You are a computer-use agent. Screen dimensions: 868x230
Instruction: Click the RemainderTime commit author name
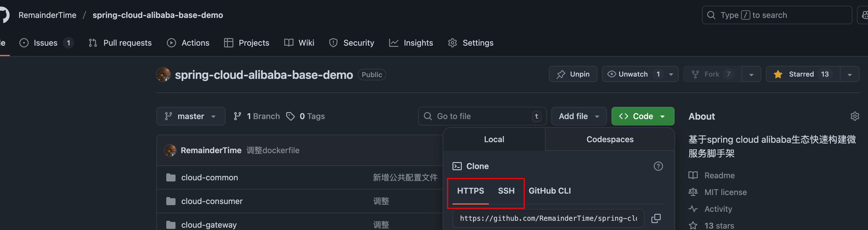point(211,150)
